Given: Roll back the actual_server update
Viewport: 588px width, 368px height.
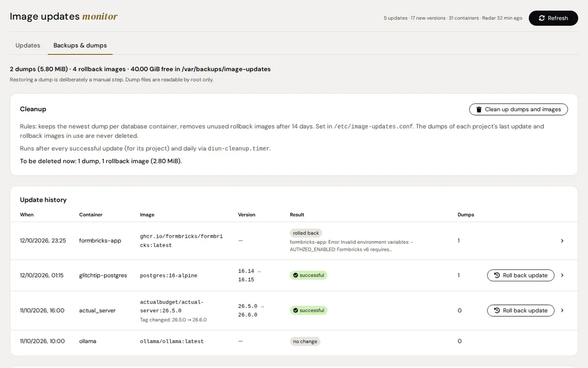Looking at the screenshot, I should coord(520,311).
